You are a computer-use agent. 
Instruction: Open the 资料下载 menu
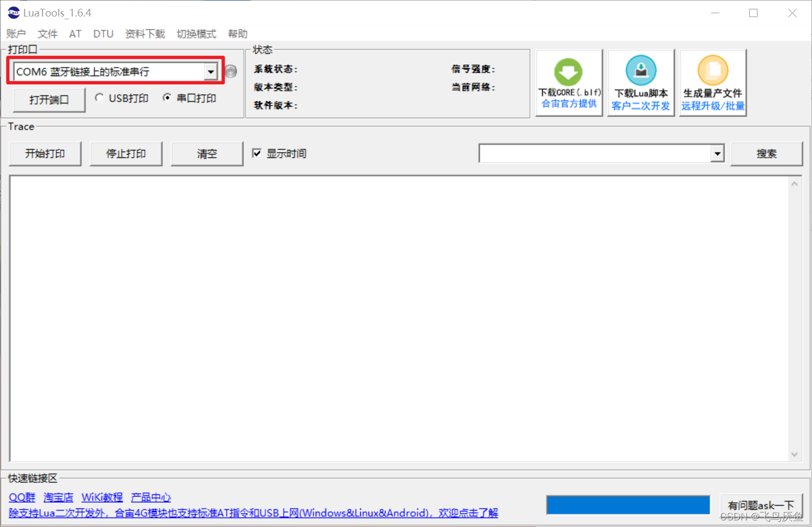click(x=145, y=34)
